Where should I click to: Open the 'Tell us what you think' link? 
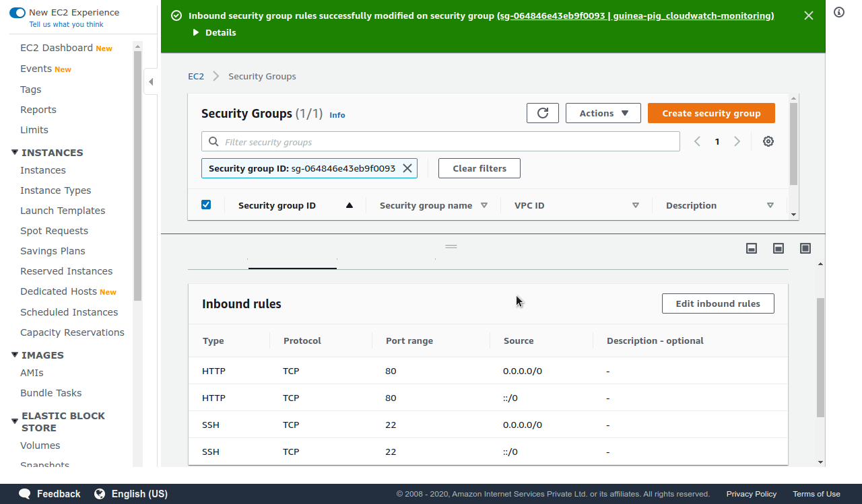coord(66,25)
